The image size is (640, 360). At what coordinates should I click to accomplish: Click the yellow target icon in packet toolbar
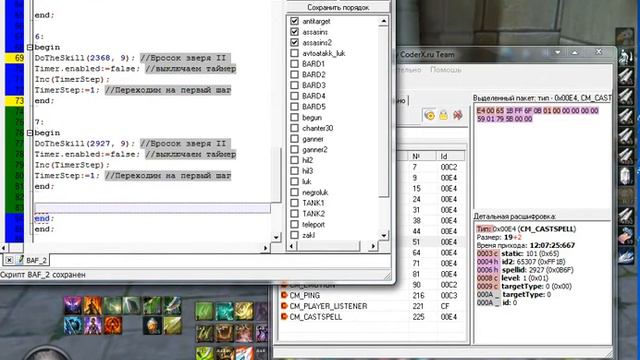[x=430, y=116]
